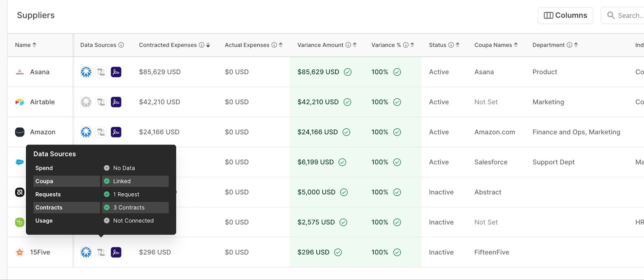The width and height of the screenshot is (644, 280).
Task: Click the grayed Coupa icon in Airtable row
Action: [x=86, y=102]
